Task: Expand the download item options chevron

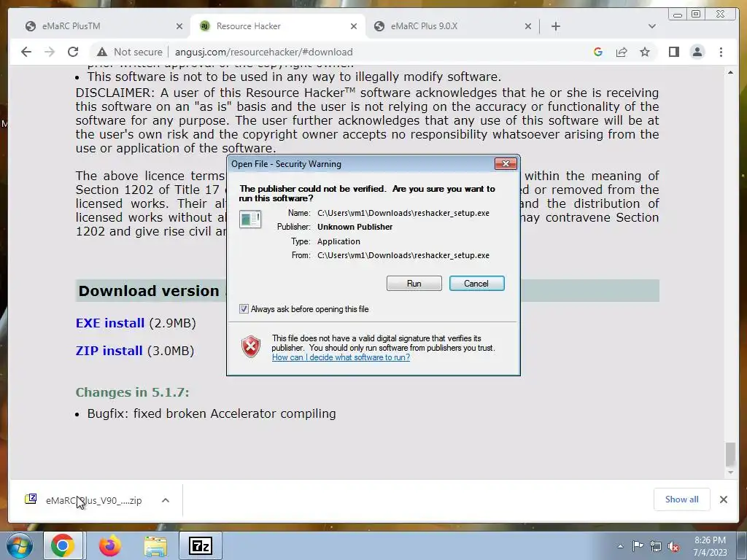Action: pyautogui.click(x=166, y=500)
